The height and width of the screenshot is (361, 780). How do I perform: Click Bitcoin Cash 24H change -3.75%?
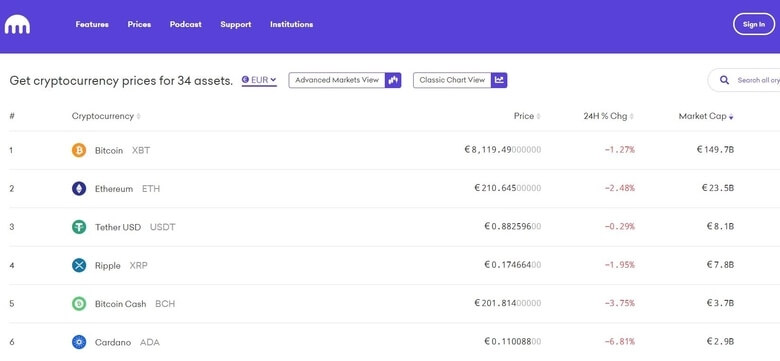click(x=619, y=303)
